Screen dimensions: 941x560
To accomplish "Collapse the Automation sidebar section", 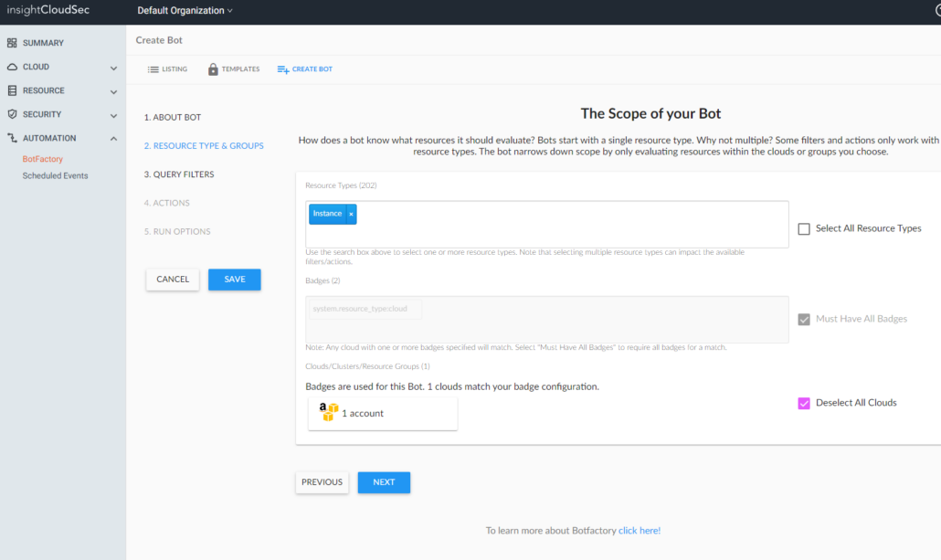I will 113,138.
